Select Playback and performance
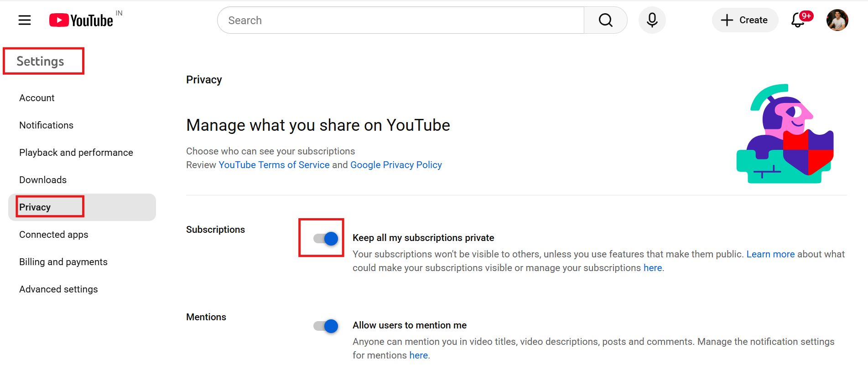This screenshot has height=374, width=868. (x=76, y=153)
